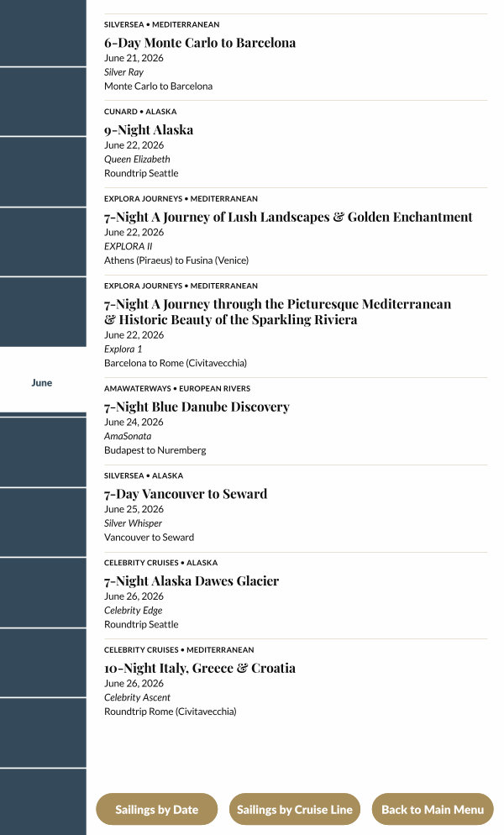Click the AmaSonata ship name
This screenshot has width=504, height=835.
(128, 436)
